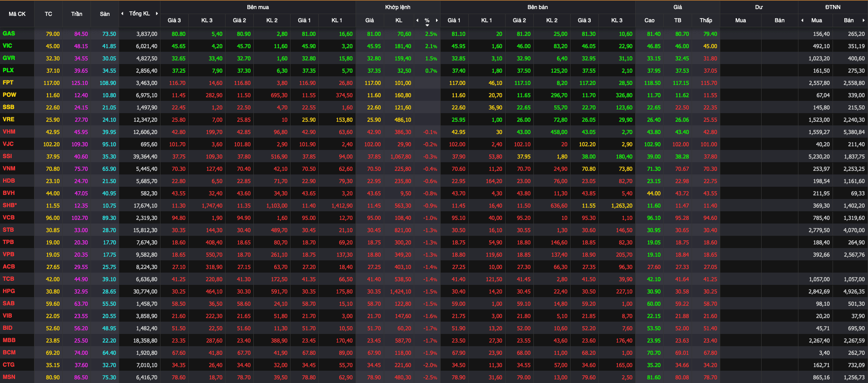Open the ACB stock symbol

(x=9, y=267)
